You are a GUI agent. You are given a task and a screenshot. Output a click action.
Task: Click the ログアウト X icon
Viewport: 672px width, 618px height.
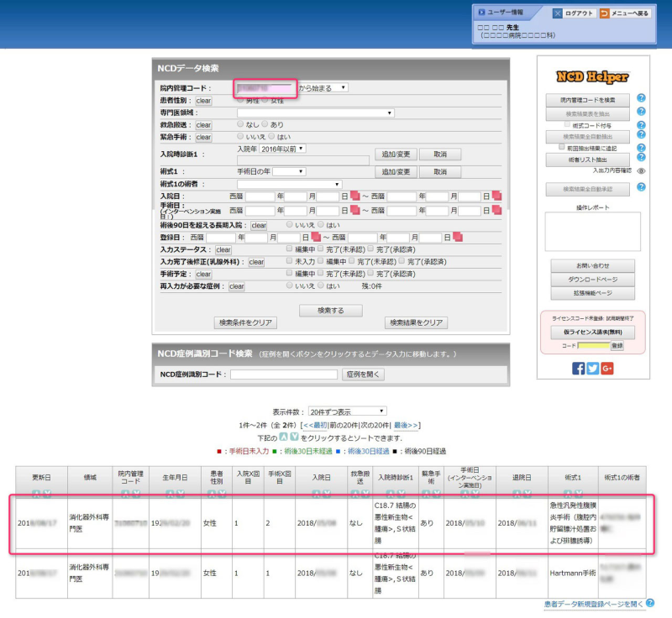(x=557, y=13)
